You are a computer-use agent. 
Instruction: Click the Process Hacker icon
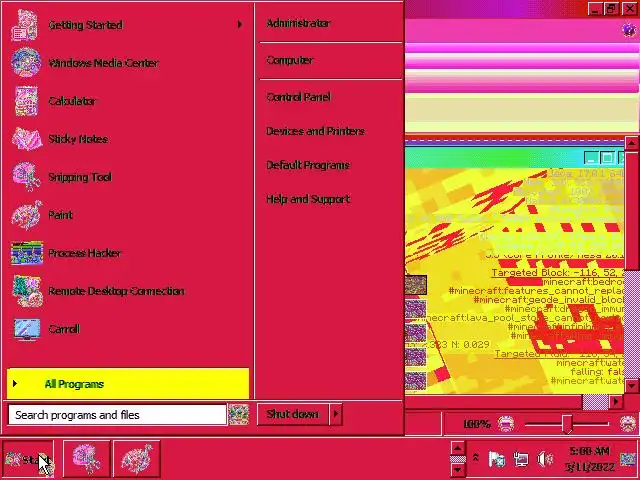click(x=27, y=253)
